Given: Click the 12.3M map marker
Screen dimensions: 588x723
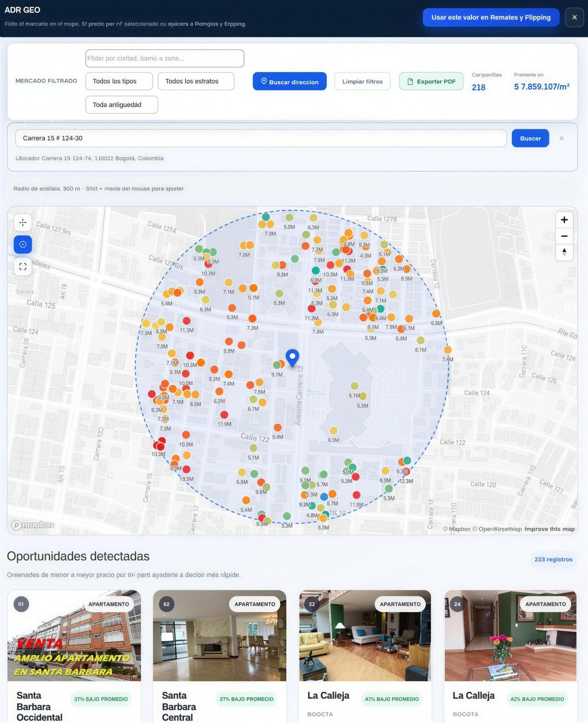Looking at the screenshot, I should pyautogui.click(x=406, y=472).
